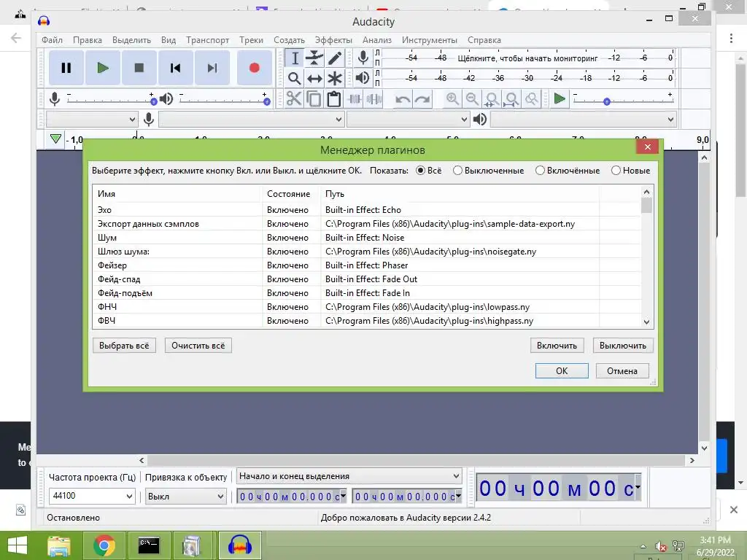Viewport: 747px width, 560px height.
Task: Open the recording channels dropdown
Action: pyautogui.click(x=409, y=119)
